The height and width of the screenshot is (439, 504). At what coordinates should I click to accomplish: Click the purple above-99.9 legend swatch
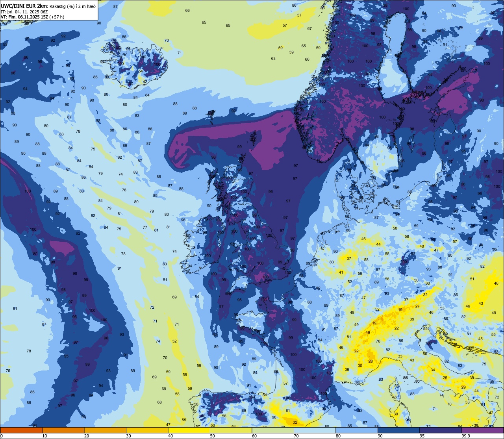482,430
